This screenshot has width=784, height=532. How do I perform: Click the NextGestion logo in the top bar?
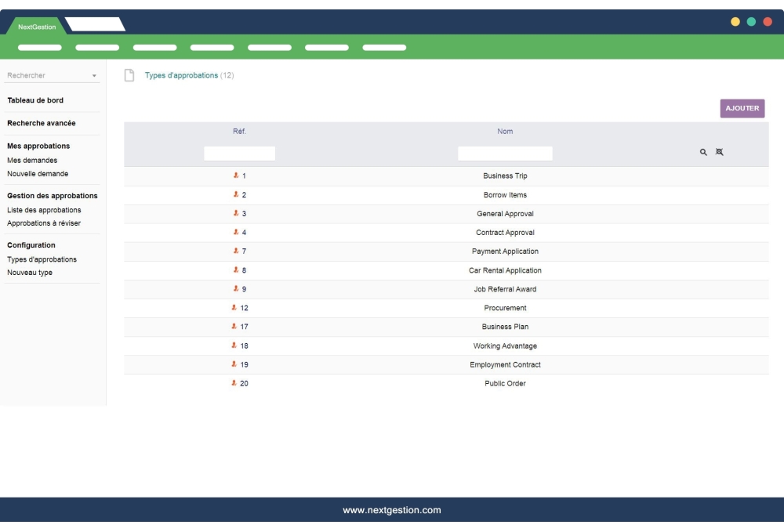point(35,26)
